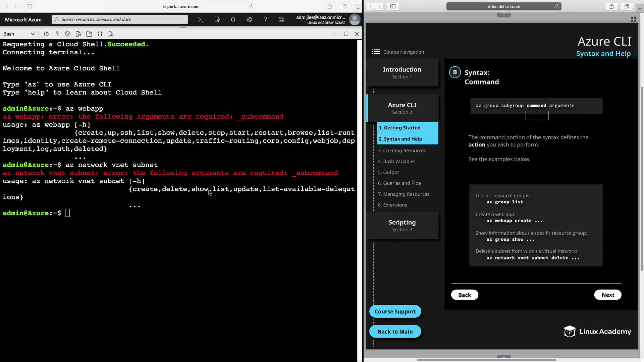
Task: Open the Course Navigation hamburger menu
Action: coord(376,52)
